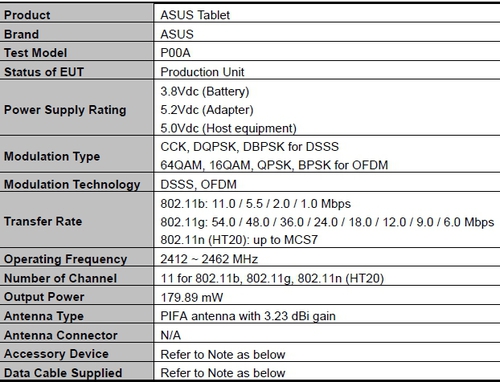Select the 802.11n (HT20) up to MCS7 line
The width and height of the screenshot is (500, 382).
239,240
